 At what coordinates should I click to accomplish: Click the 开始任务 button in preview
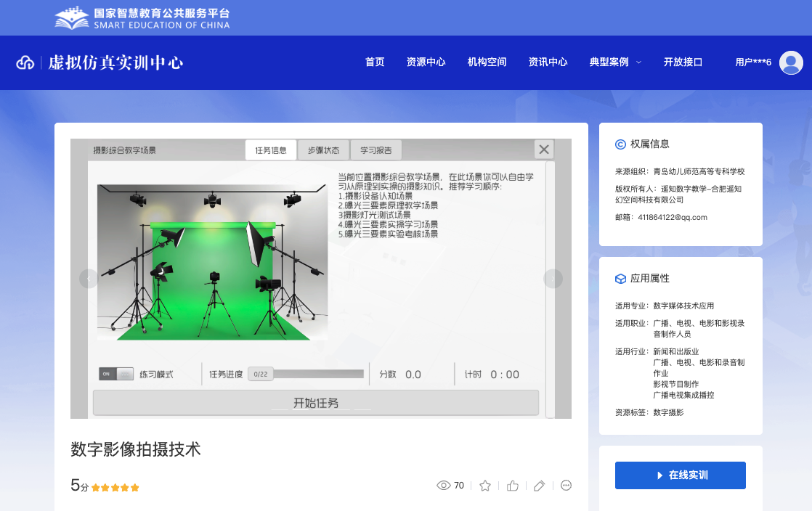click(x=316, y=403)
